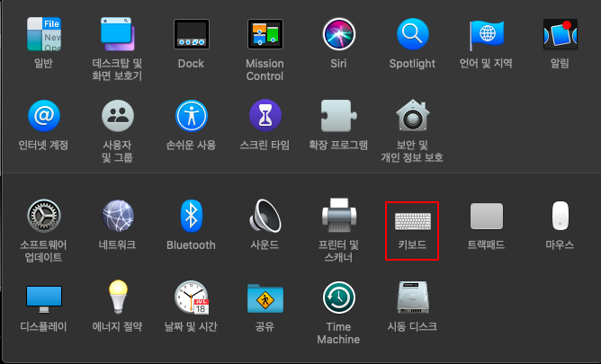Open 인터넷 계정 @ icon
This screenshot has width=601, height=364.
click(44, 116)
